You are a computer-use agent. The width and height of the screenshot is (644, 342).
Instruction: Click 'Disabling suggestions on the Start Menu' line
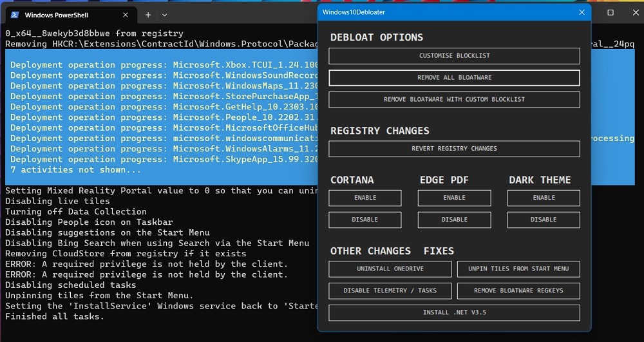click(108, 233)
